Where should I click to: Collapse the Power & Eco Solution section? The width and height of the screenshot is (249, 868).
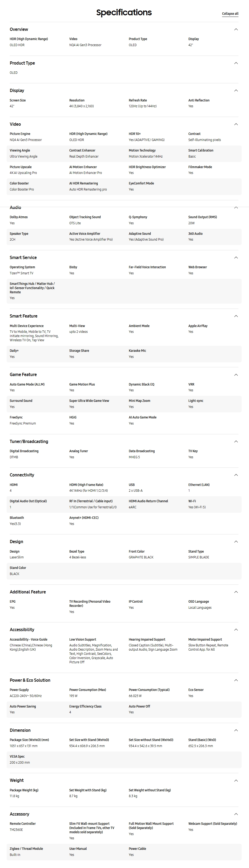click(x=236, y=680)
